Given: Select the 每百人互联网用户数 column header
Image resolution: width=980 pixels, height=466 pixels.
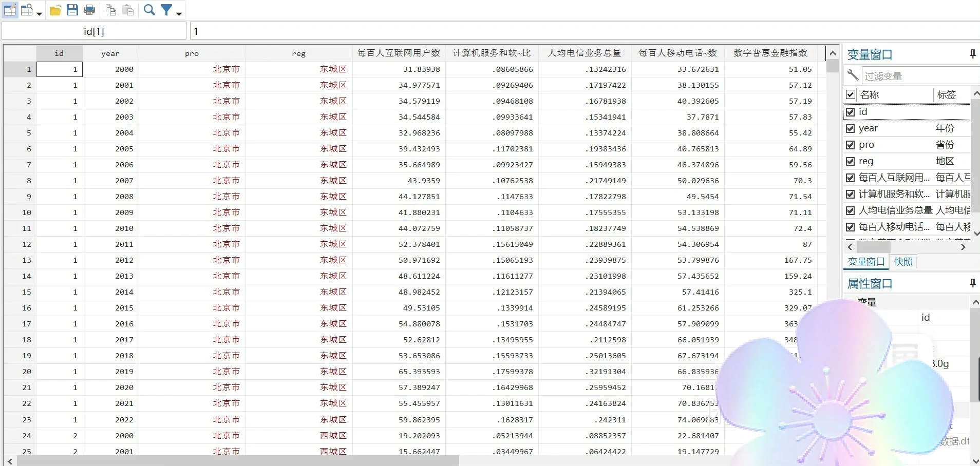Looking at the screenshot, I should coord(399,53).
